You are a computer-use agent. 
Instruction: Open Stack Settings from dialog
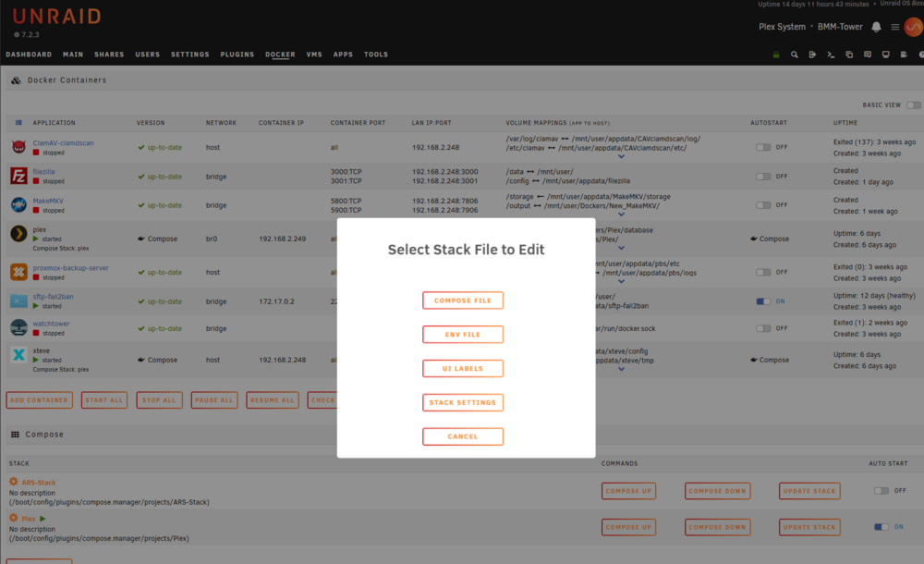tap(463, 402)
